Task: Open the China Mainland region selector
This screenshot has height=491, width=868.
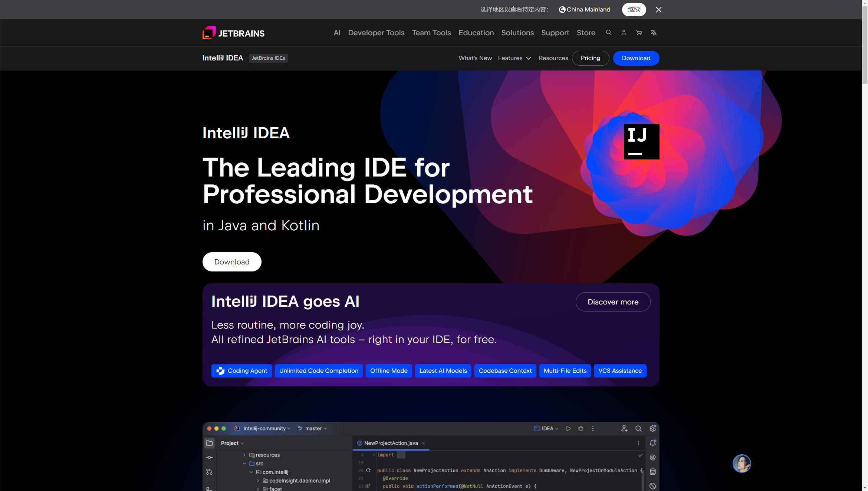Action: click(x=585, y=10)
